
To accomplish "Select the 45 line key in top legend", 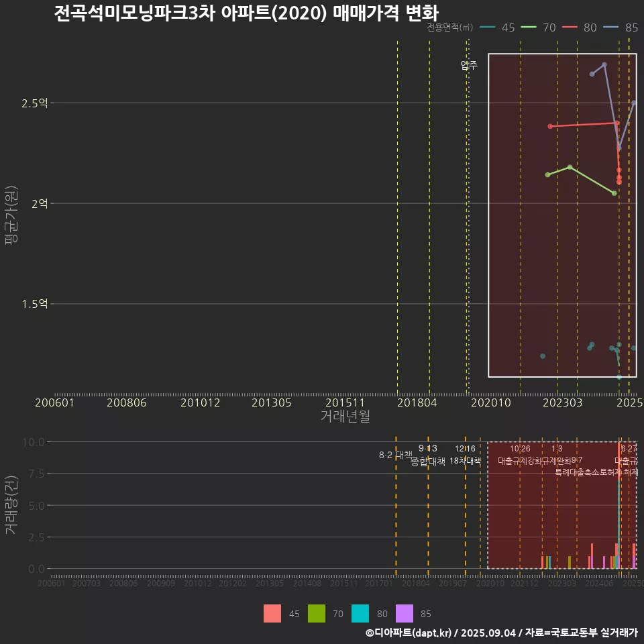I will click(488, 27).
